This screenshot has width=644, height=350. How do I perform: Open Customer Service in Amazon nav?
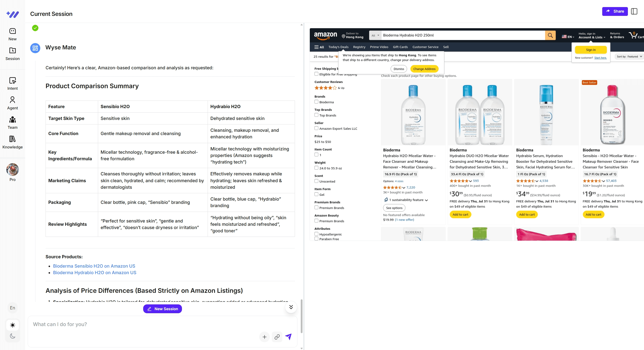click(425, 47)
